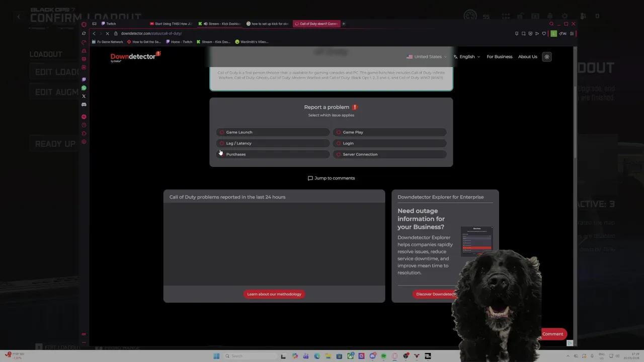Screen dimensions: 644x362
Task: Open the 'How to Get the Se...' bookmark
Action: pos(144,42)
